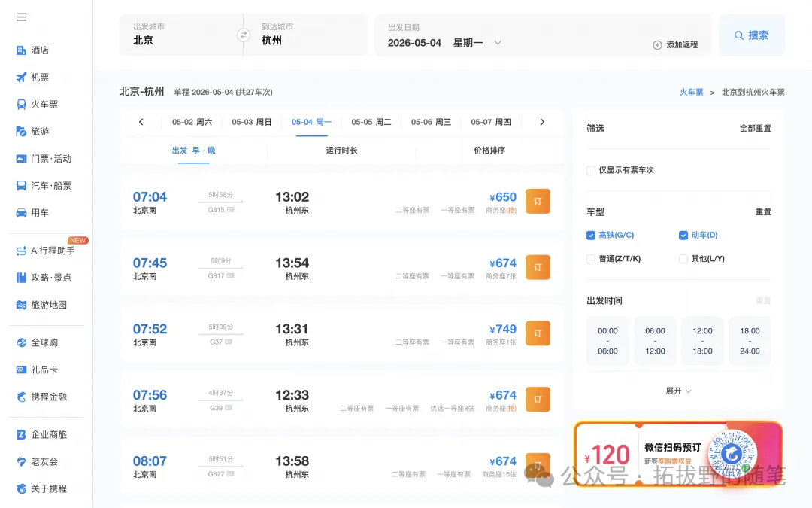Image resolution: width=812 pixels, height=508 pixels.
Task: Reset the 车型 filter with 重置
Action: (763, 212)
